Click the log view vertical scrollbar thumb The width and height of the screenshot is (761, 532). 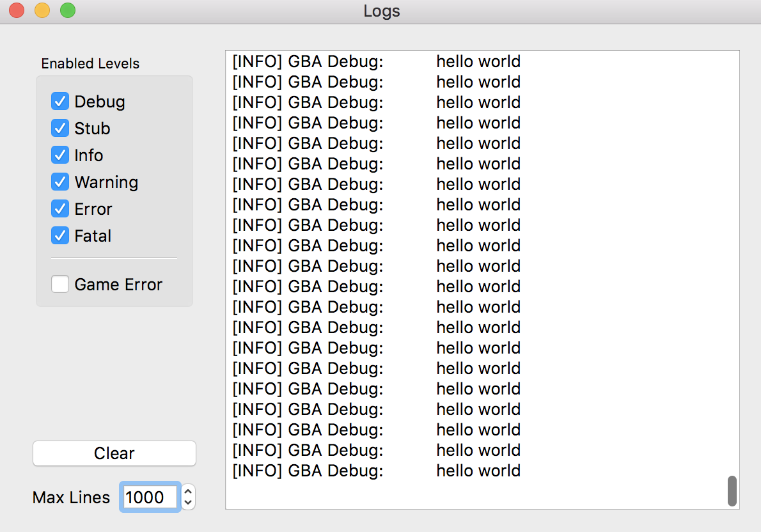click(732, 491)
